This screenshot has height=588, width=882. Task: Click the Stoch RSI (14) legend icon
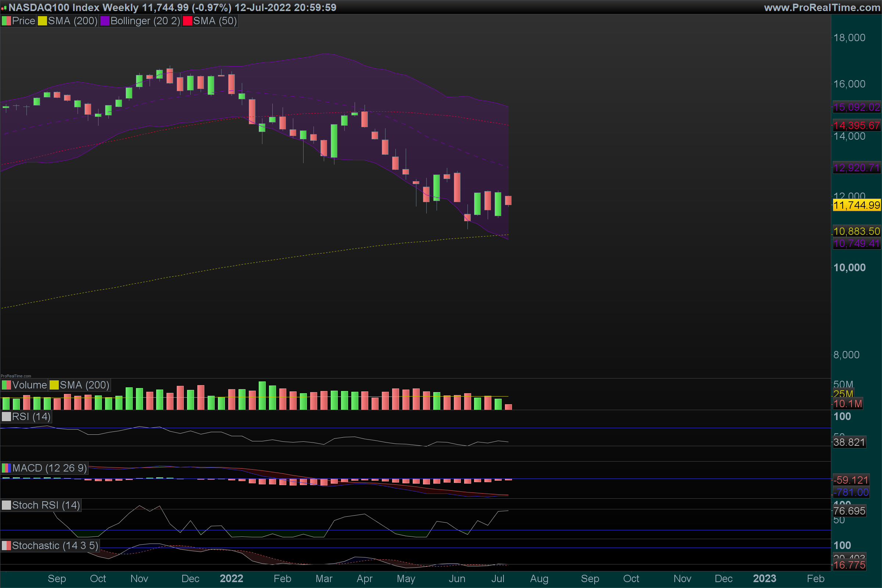(6, 505)
